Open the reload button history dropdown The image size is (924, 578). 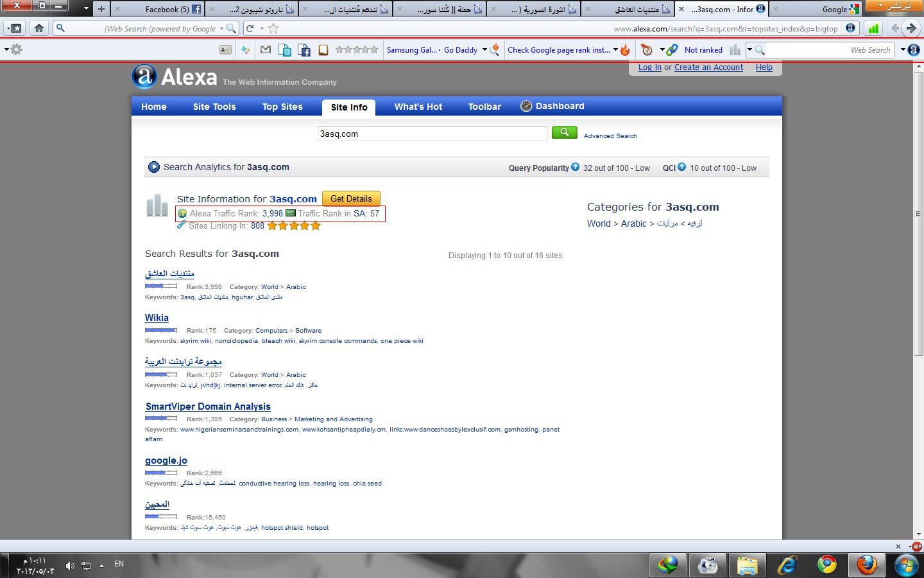click(262, 28)
